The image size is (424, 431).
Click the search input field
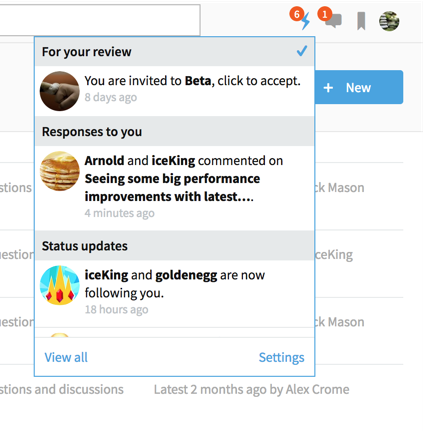[100, 20]
